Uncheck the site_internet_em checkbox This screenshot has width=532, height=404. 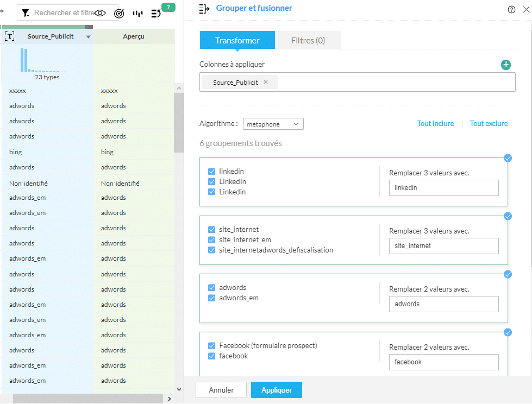(212, 240)
